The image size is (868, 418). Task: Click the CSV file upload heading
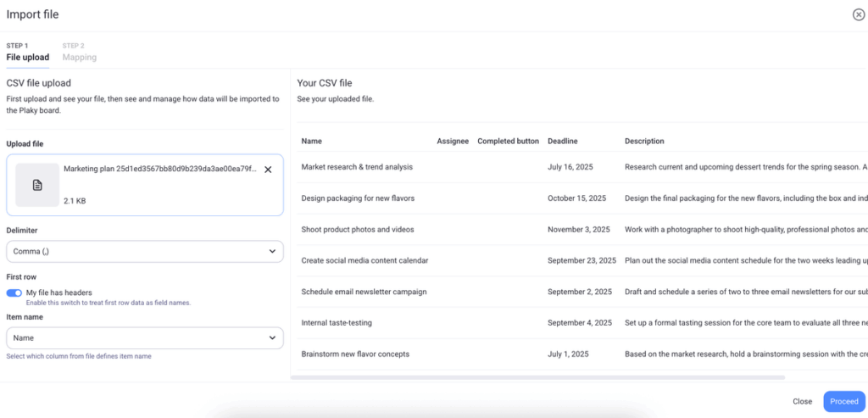click(x=39, y=84)
